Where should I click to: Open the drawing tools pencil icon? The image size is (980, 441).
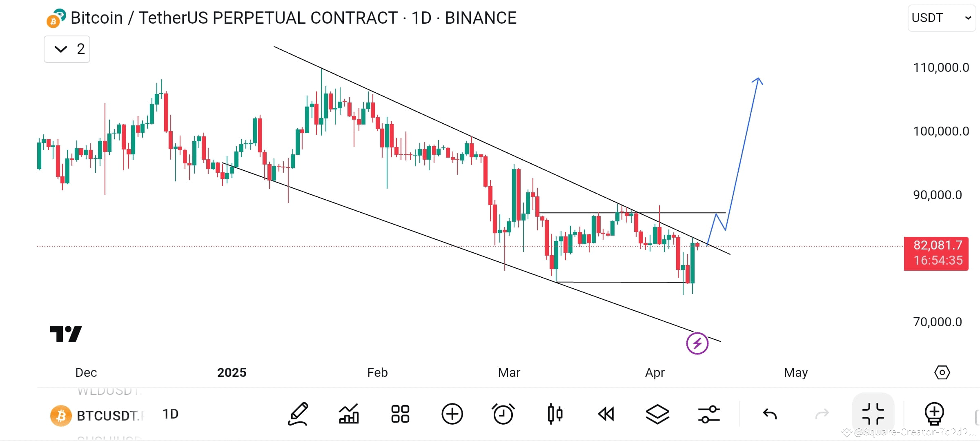coord(298,414)
